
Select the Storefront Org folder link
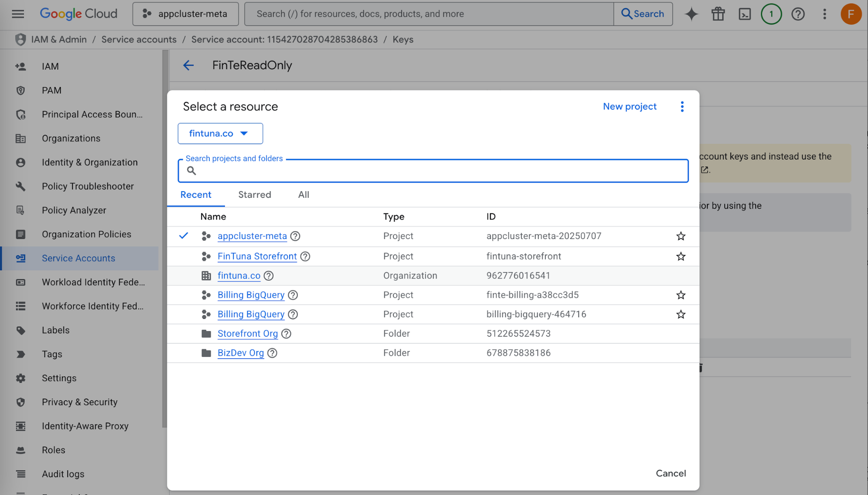point(248,334)
